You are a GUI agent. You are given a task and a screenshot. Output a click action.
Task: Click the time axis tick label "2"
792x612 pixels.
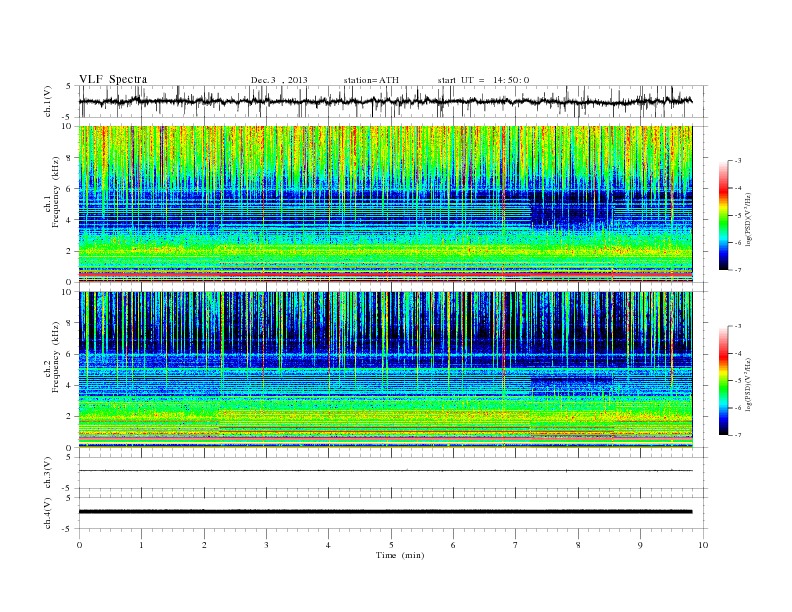[204, 545]
